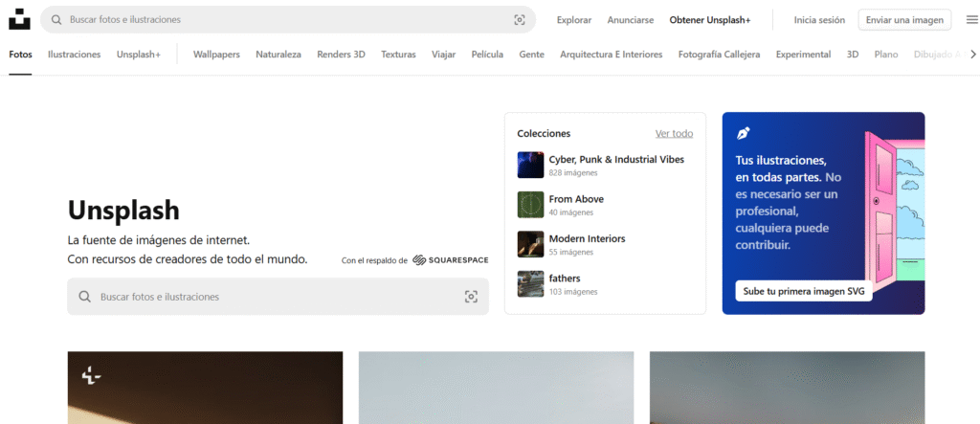Image resolution: width=980 pixels, height=424 pixels.
Task: Open Anunciarse link
Action: (x=630, y=20)
